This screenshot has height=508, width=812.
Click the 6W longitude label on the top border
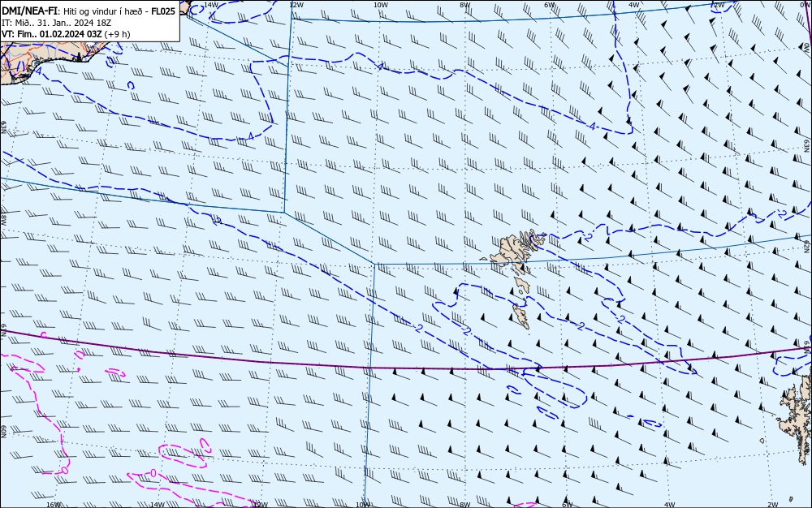[550, 5]
